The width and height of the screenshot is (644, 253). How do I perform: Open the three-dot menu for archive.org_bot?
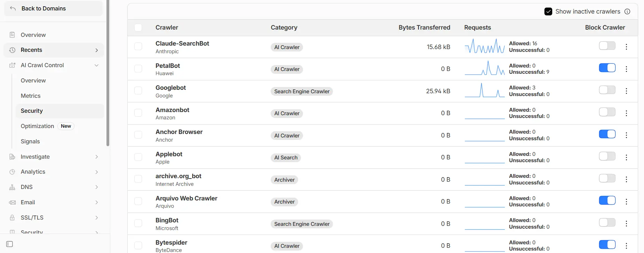click(x=626, y=179)
